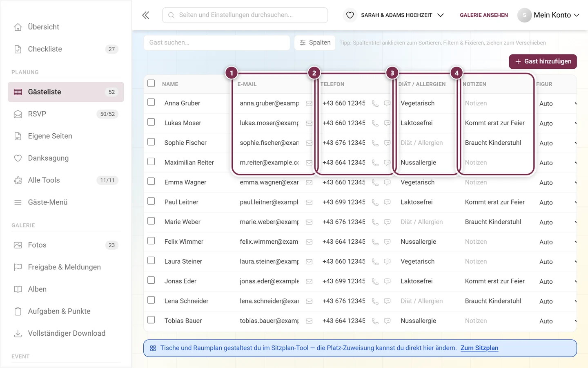Click Galerie ansehen link
The image size is (588, 368).
[x=484, y=15]
